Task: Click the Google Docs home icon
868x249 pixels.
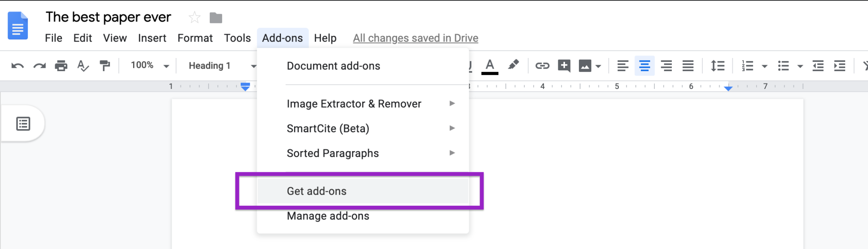Action: 18,26
